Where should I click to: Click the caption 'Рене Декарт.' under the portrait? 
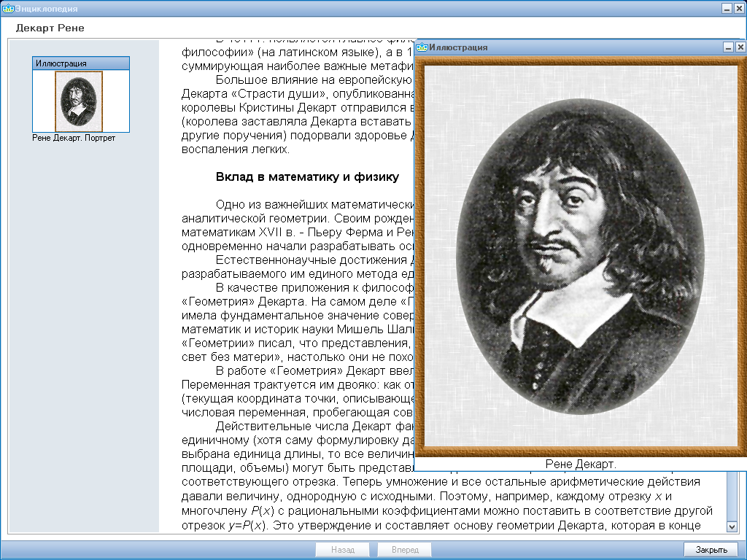point(581,464)
